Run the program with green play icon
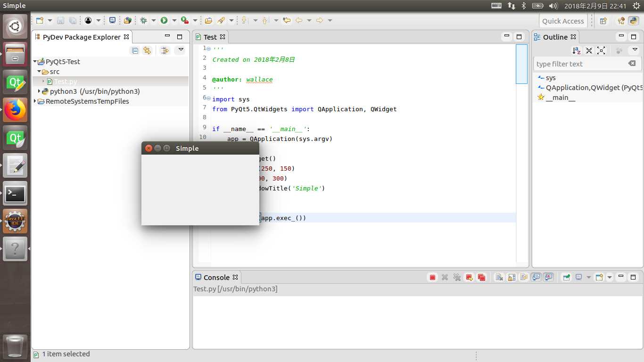The height and width of the screenshot is (362, 644). [164, 20]
